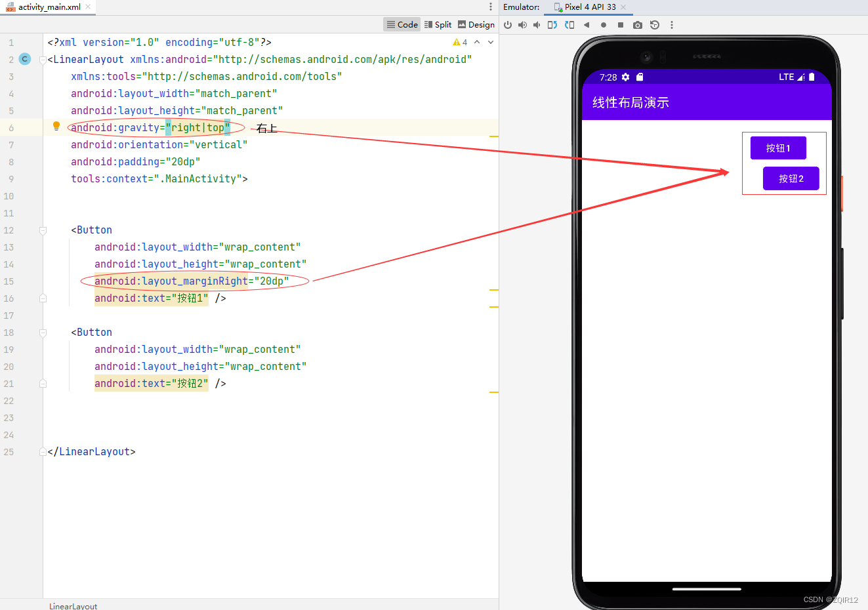Switch to Design view mode
The height and width of the screenshot is (610, 868).
[476, 24]
